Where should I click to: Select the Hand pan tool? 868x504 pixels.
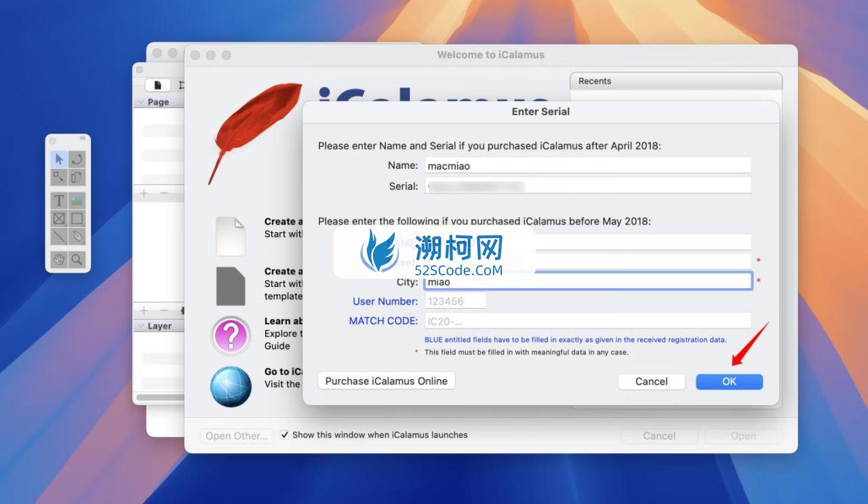click(59, 259)
